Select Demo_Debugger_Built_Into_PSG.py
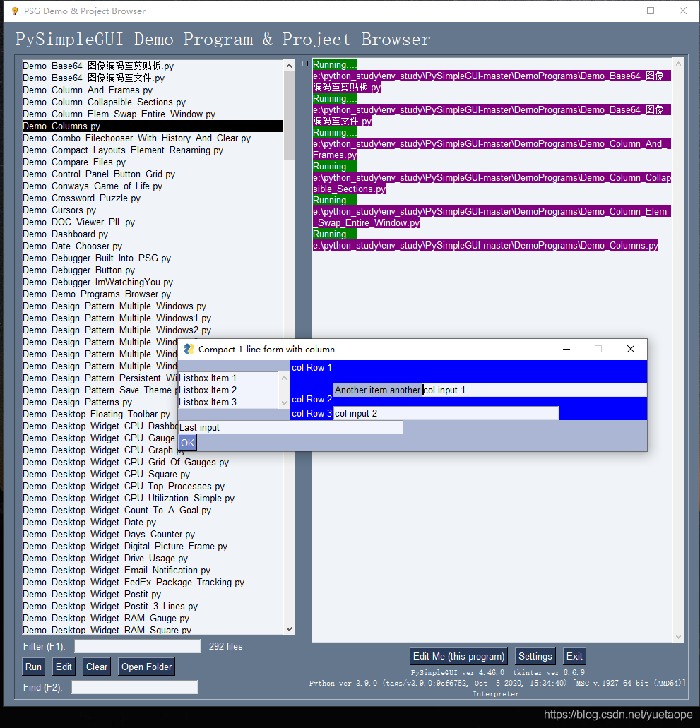The image size is (700, 728). click(x=153, y=258)
